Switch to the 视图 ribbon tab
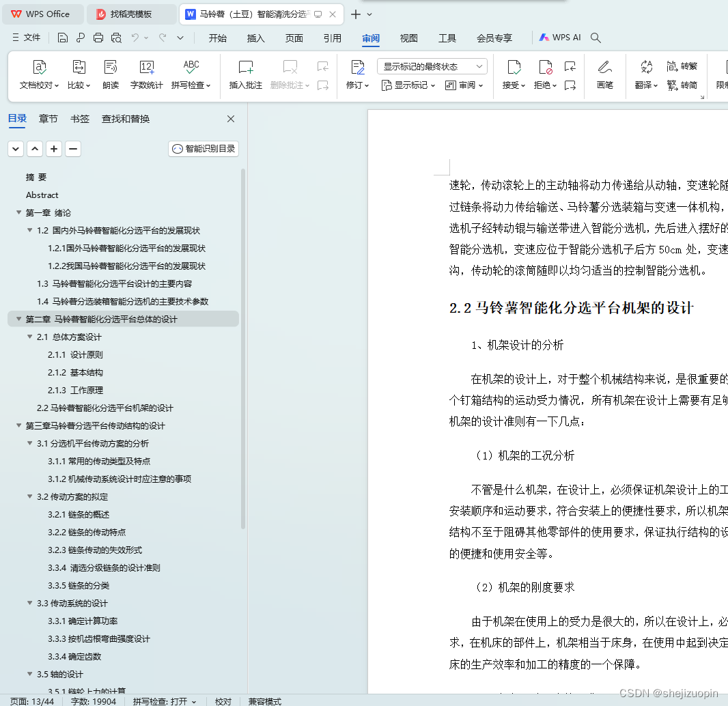Image resolution: width=728 pixels, height=706 pixels. coord(409,38)
